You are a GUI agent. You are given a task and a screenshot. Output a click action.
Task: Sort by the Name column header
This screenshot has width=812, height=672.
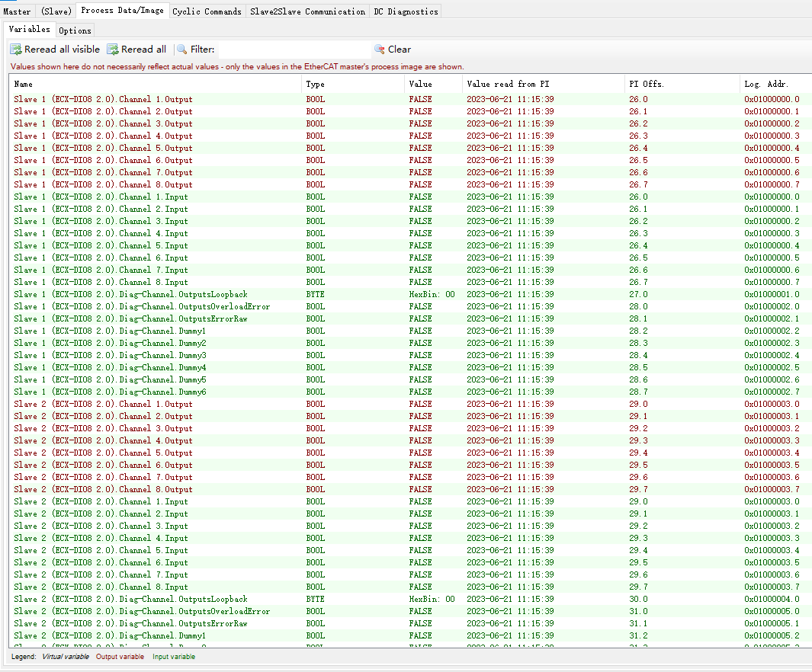point(24,84)
